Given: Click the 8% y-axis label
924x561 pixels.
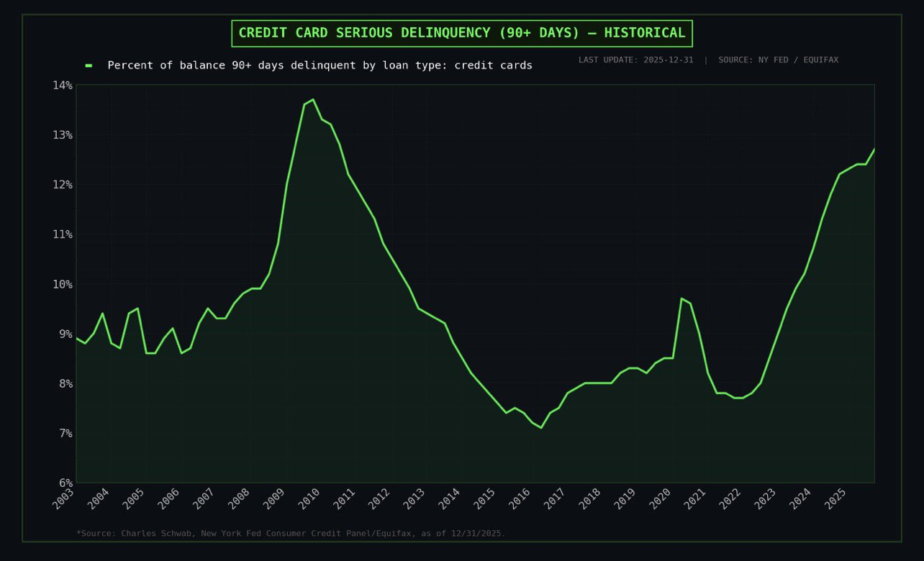Looking at the screenshot, I should 65,383.
